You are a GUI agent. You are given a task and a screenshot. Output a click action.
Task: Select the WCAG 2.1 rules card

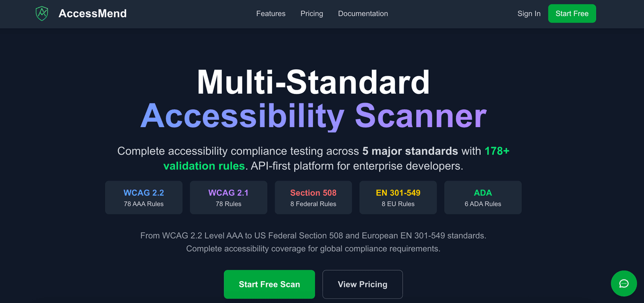click(x=229, y=197)
